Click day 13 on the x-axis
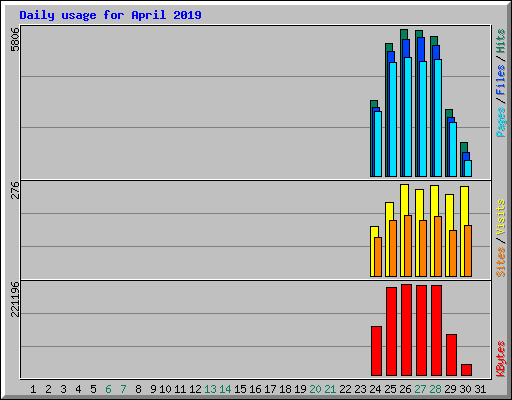The height and width of the screenshot is (400, 512). [210, 389]
